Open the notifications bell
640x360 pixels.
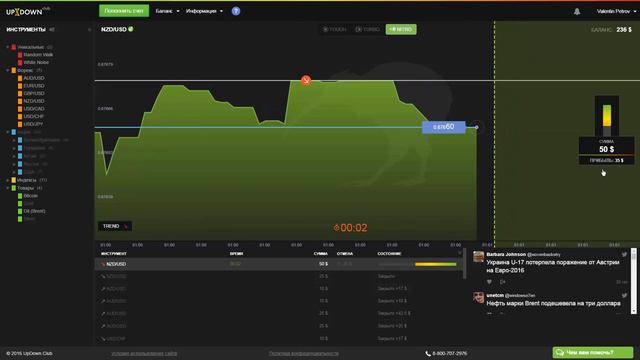(x=577, y=11)
